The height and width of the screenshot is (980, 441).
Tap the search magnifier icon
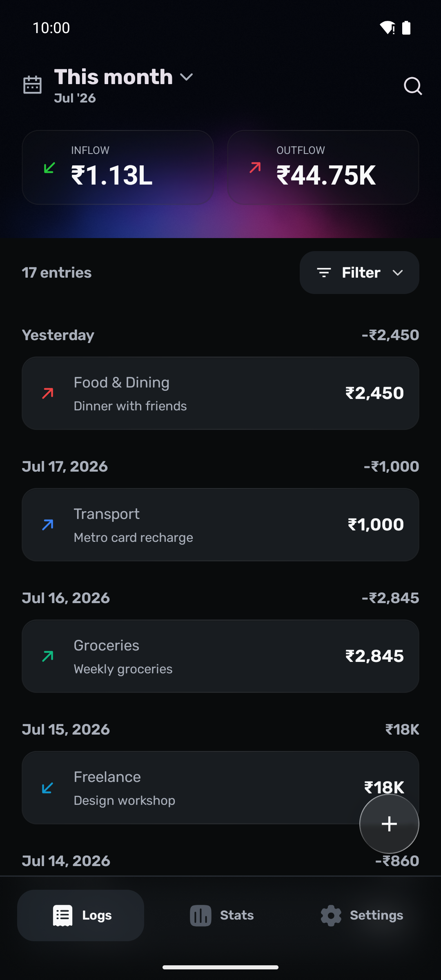(x=413, y=86)
